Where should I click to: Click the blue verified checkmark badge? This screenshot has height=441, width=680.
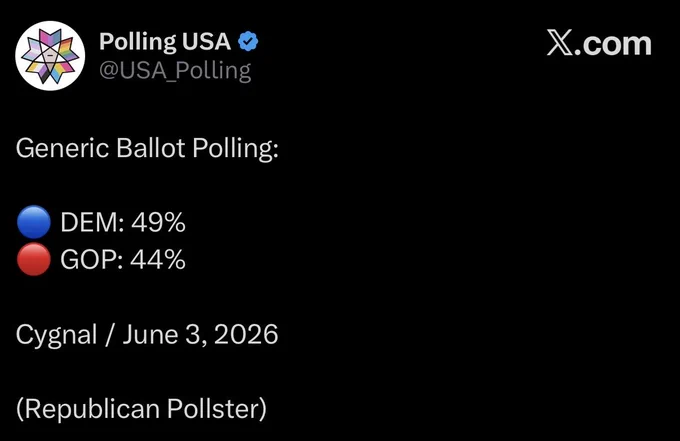(x=248, y=42)
